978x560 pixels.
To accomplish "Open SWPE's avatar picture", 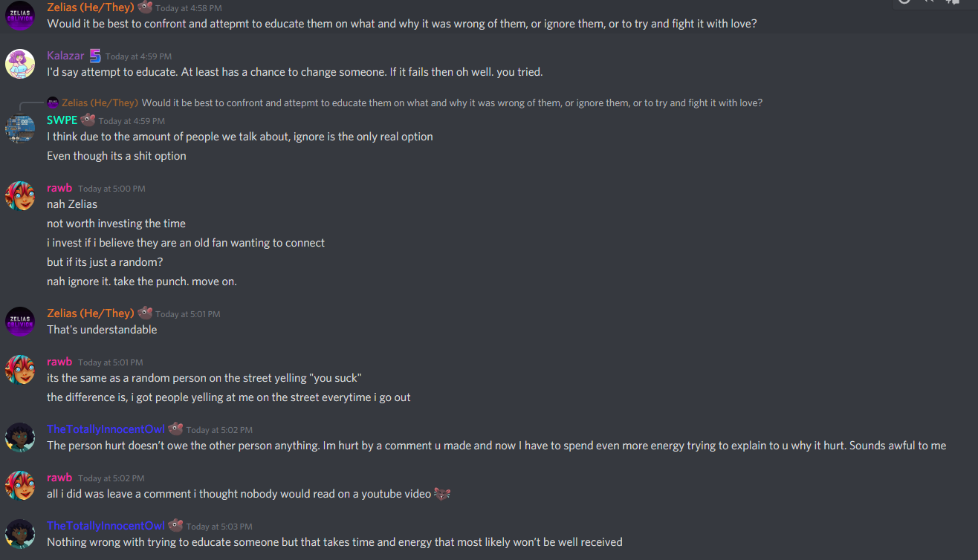I will coord(20,128).
